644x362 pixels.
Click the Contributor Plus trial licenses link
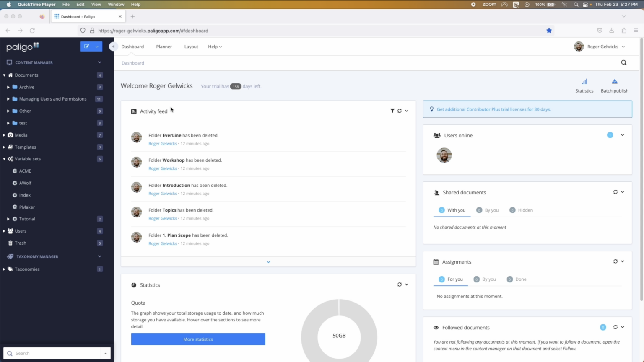point(494,109)
